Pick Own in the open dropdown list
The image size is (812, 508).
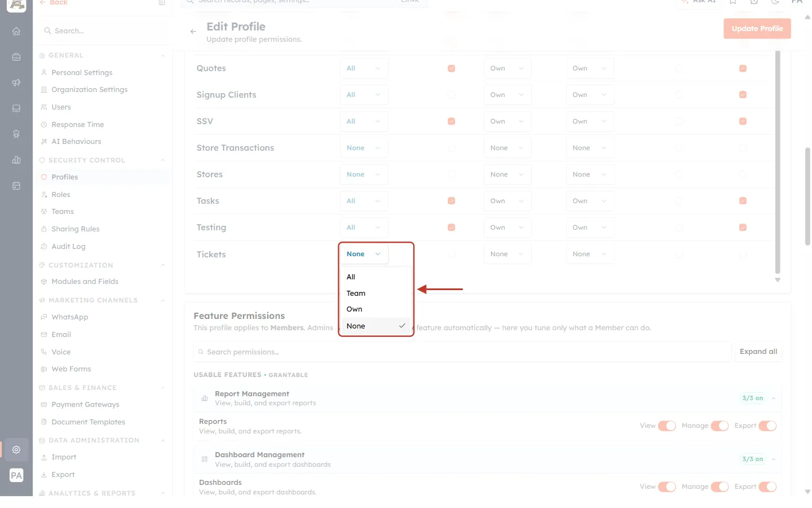pos(376,309)
